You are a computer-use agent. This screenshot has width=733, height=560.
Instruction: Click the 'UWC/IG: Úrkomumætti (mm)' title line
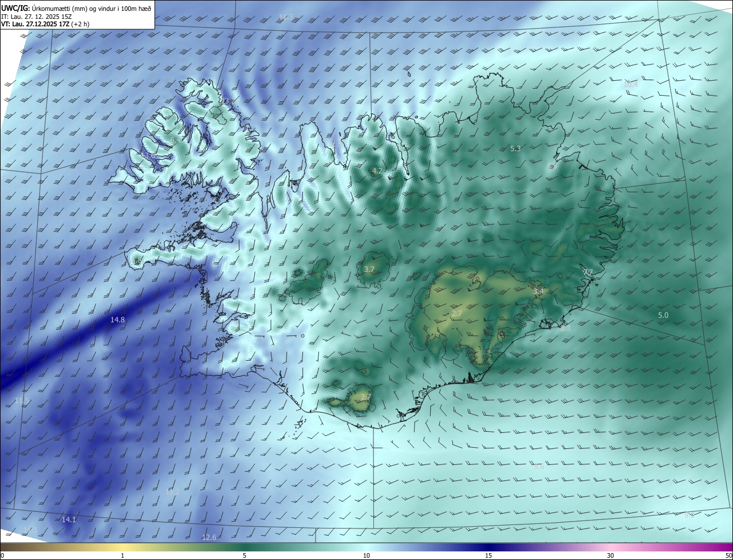click(x=76, y=8)
